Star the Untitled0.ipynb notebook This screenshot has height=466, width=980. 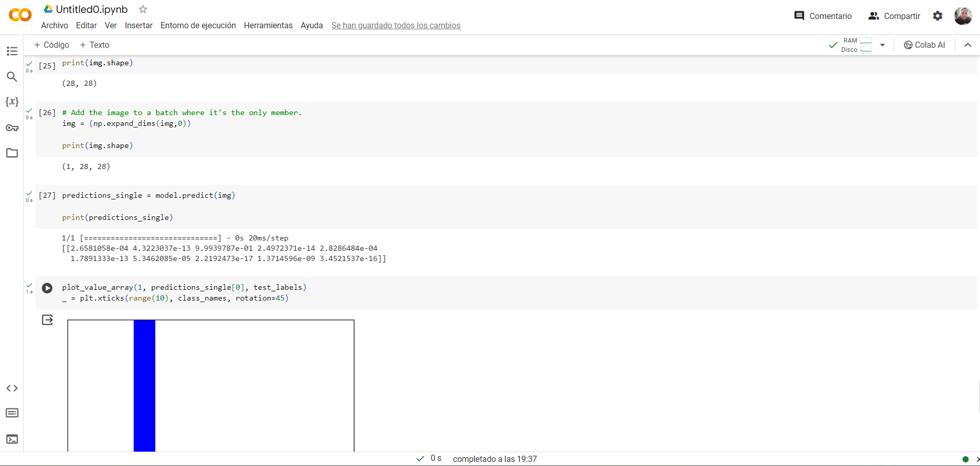(143, 9)
